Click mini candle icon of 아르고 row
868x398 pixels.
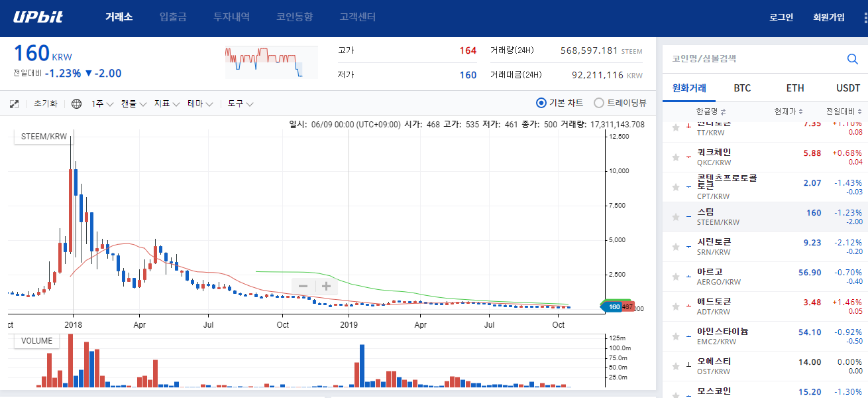tap(688, 277)
